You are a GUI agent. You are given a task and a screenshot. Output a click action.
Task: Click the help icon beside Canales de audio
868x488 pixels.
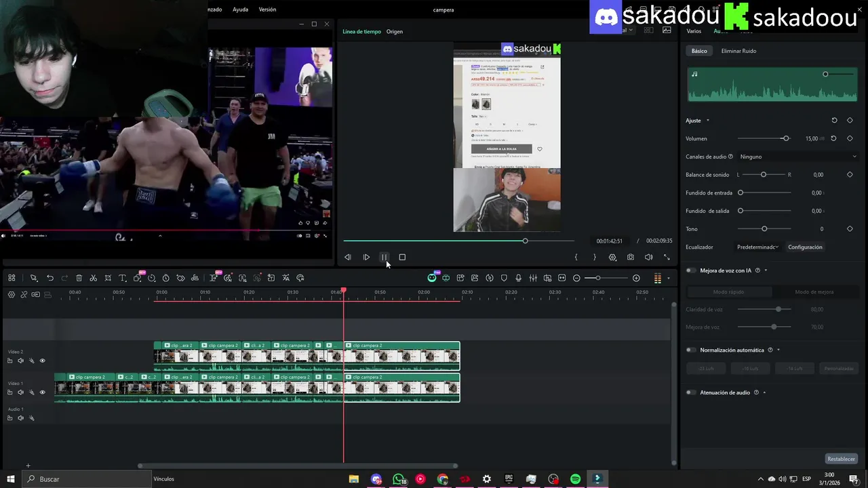point(730,157)
